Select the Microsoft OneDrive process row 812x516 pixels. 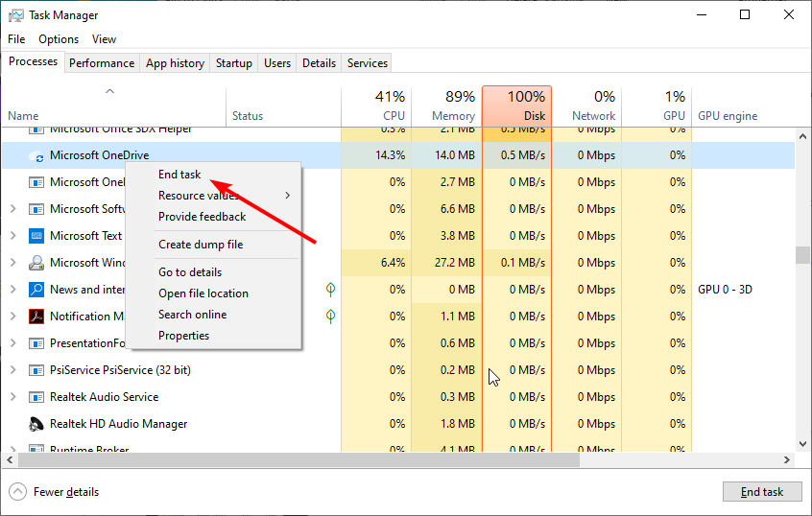[x=398, y=155]
